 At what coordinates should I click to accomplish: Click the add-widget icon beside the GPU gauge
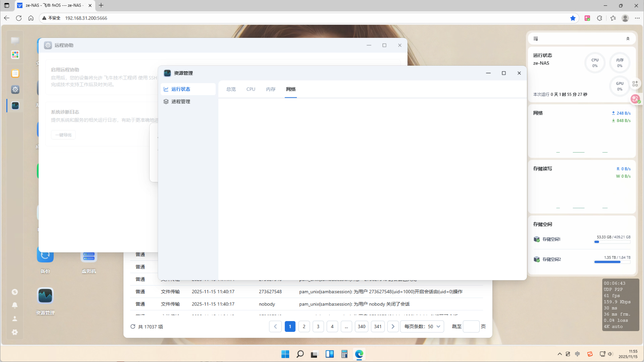635,83
